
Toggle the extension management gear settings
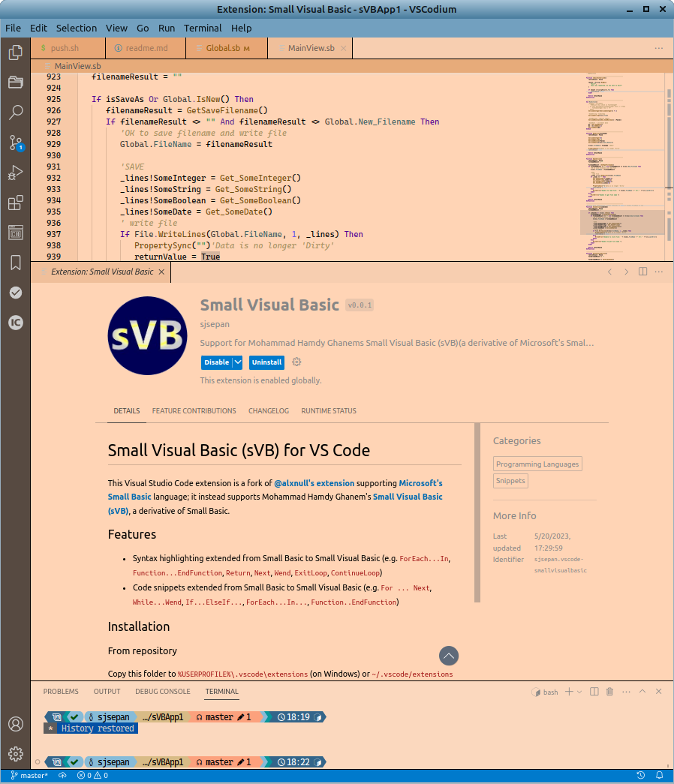(296, 362)
